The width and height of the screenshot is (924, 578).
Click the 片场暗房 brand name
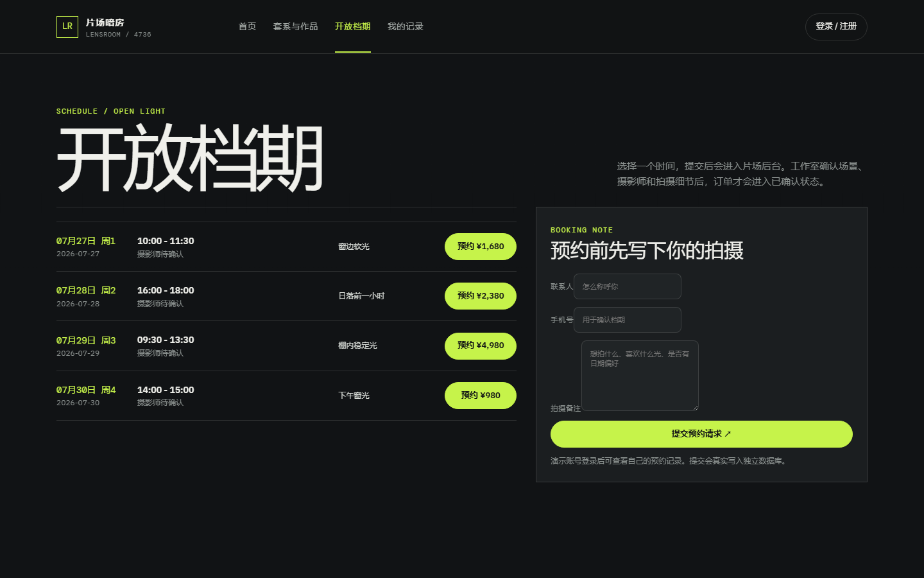tap(105, 22)
